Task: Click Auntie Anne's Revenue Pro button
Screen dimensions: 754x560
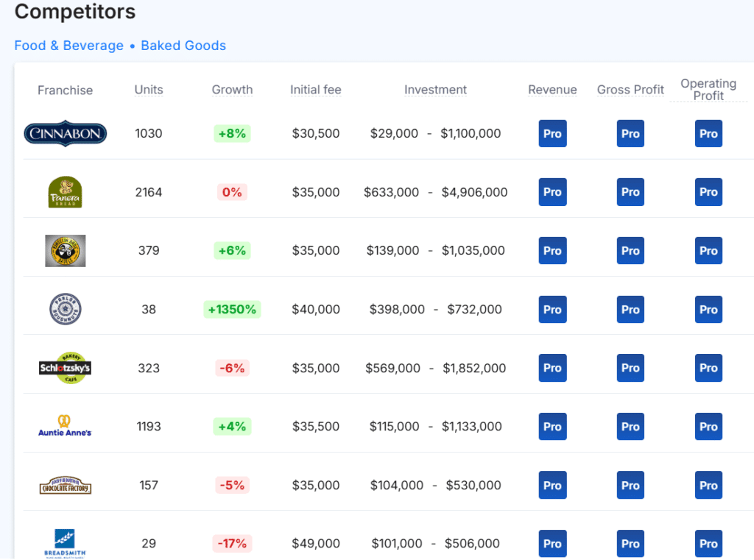Action: (552, 427)
